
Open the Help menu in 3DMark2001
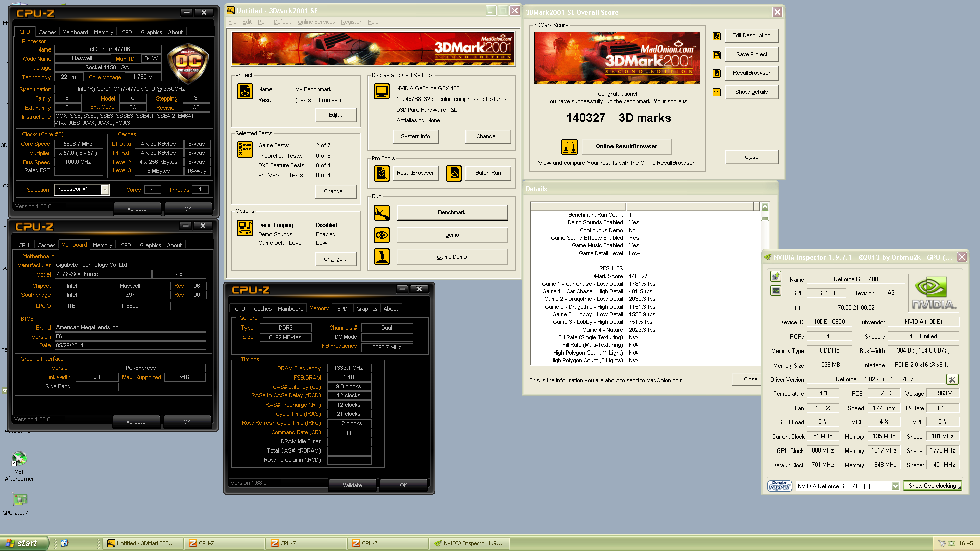[373, 22]
